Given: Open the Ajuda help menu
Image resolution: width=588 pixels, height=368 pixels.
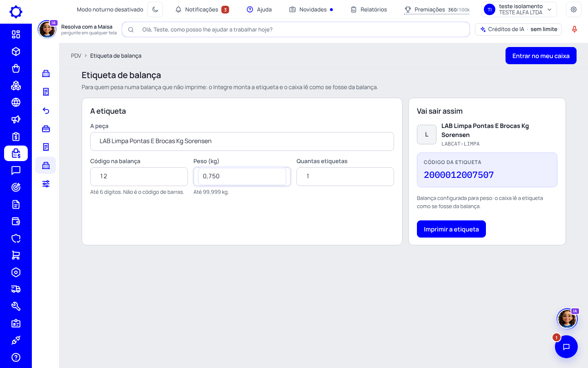Looking at the screenshot, I should tap(259, 9).
